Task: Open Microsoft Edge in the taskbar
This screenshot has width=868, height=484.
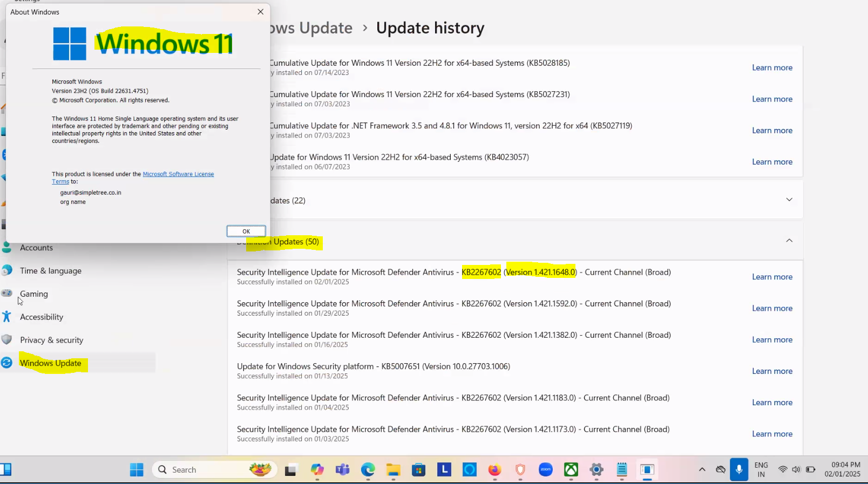Action: coord(368,470)
